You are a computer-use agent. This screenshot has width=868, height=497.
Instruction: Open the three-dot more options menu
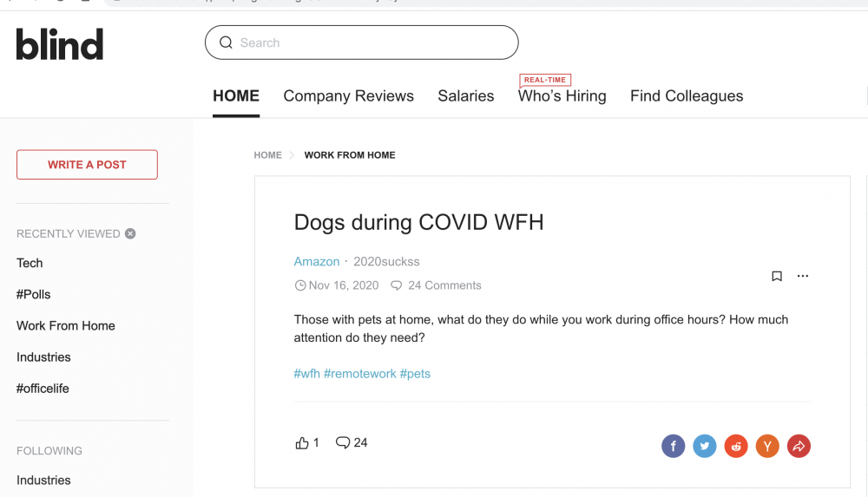[x=803, y=276]
